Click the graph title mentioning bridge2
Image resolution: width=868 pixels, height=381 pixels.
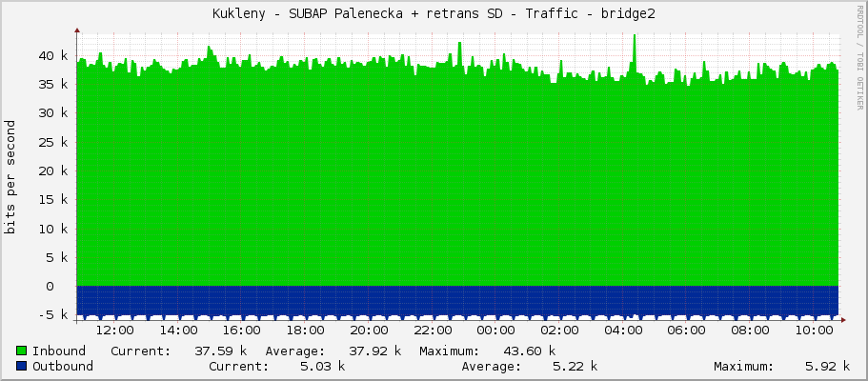click(x=434, y=14)
